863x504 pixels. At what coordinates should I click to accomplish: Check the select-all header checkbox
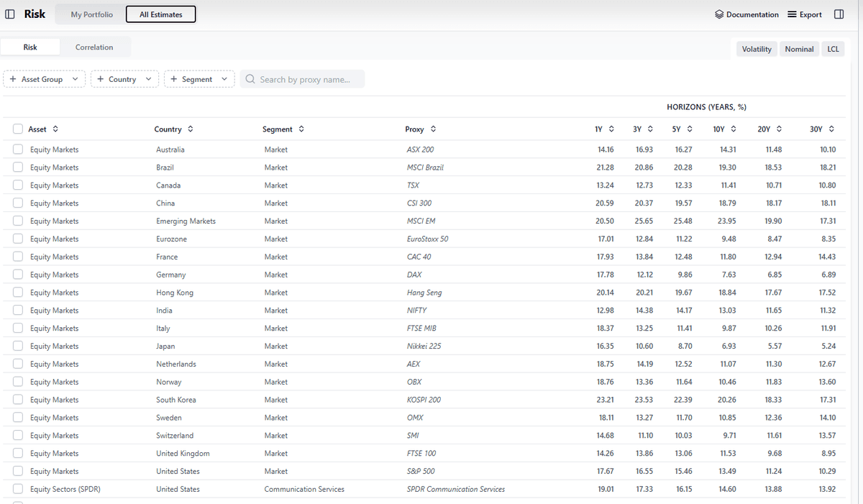pos(17,129)
